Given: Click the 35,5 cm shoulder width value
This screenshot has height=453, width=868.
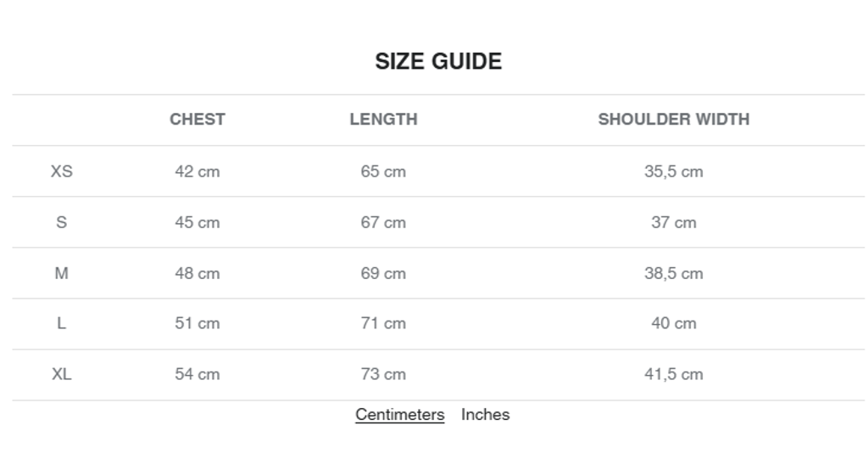Looking at the screenshot, I should click(x=674, y=171).
